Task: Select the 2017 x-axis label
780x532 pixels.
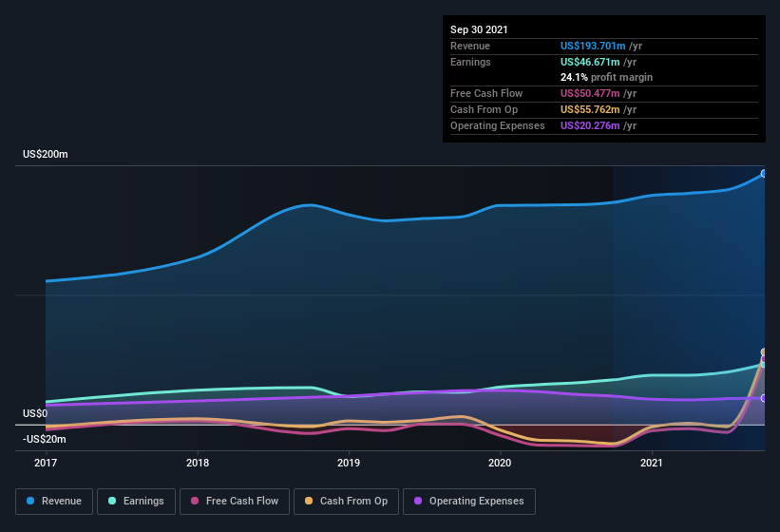Action: 46,463
